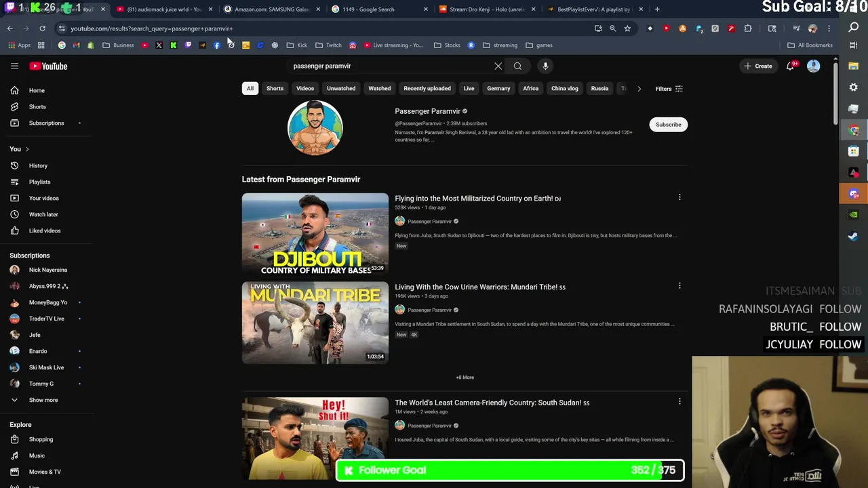Clear the search box with X icon
The width and height of the screenshot is (868, 488).
pos(498,66)
